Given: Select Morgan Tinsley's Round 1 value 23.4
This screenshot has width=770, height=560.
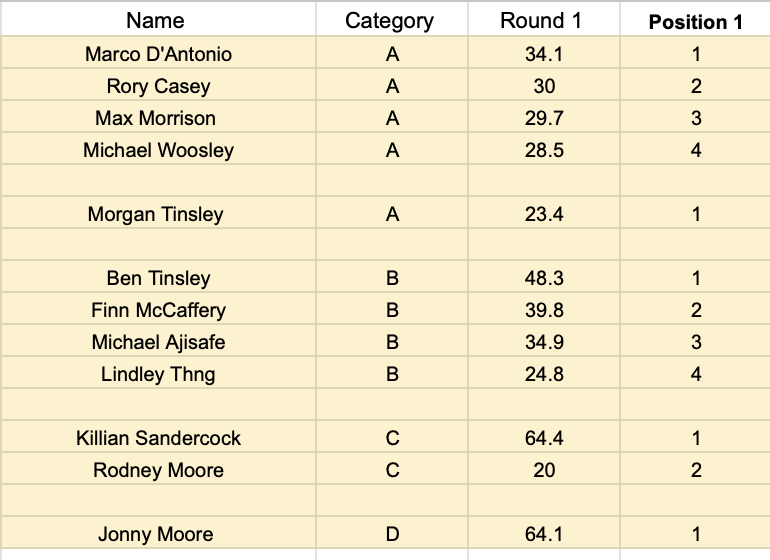Looking at the screenshot, I should coord(544,213).
